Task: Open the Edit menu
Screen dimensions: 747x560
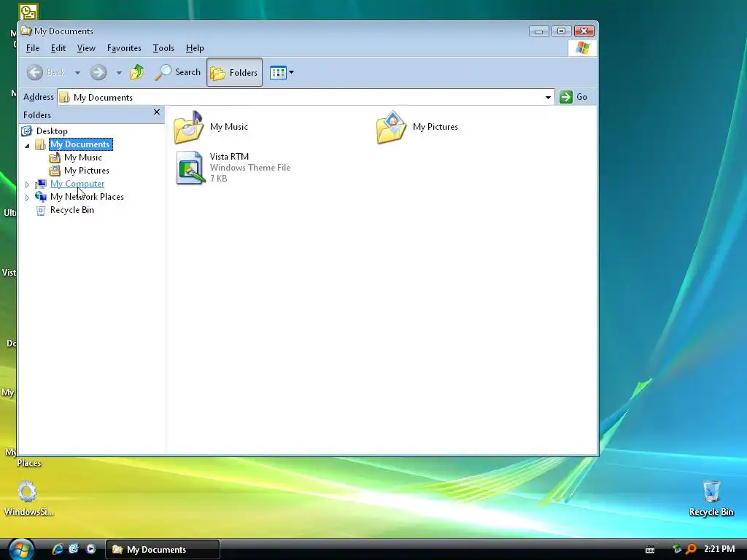Action: click(x=58, y=48)
